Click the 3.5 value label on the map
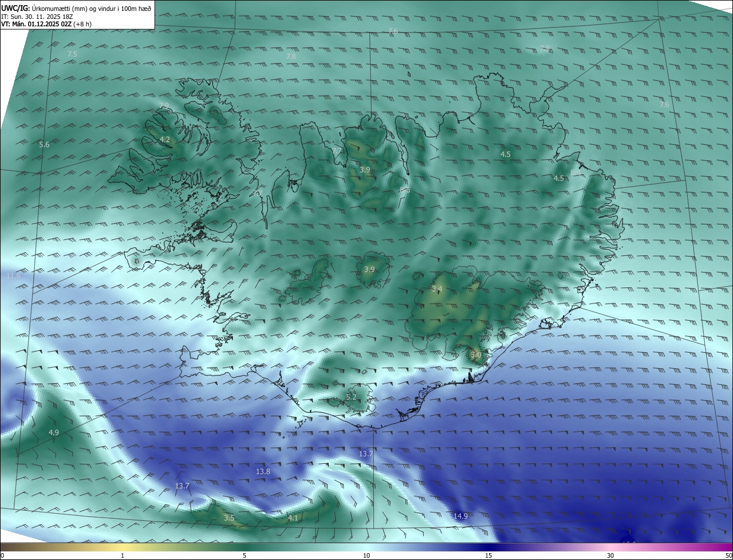 (229, 518)
